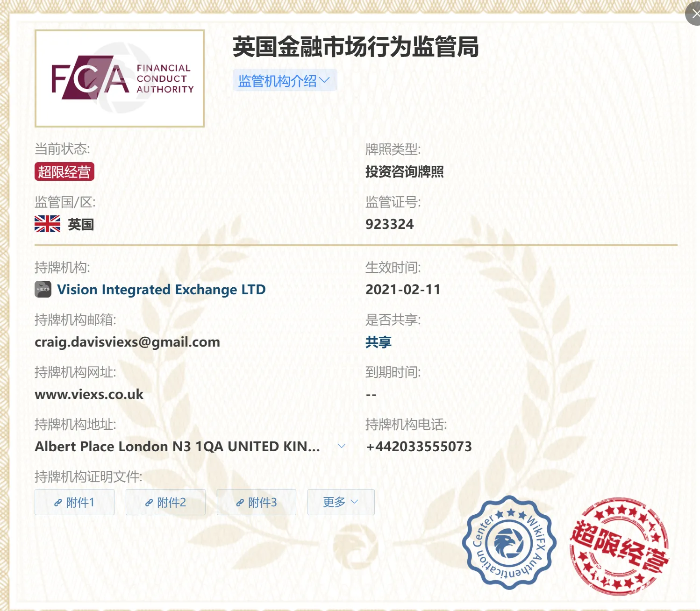Open attachment 附件2

pyautogui.click(x=165, y=502)
